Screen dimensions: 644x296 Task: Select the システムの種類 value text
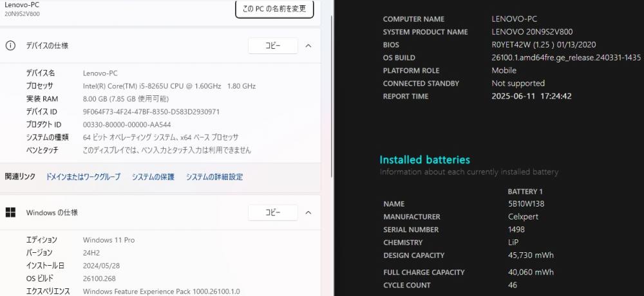pyautogui.click(x=160, y=137)
